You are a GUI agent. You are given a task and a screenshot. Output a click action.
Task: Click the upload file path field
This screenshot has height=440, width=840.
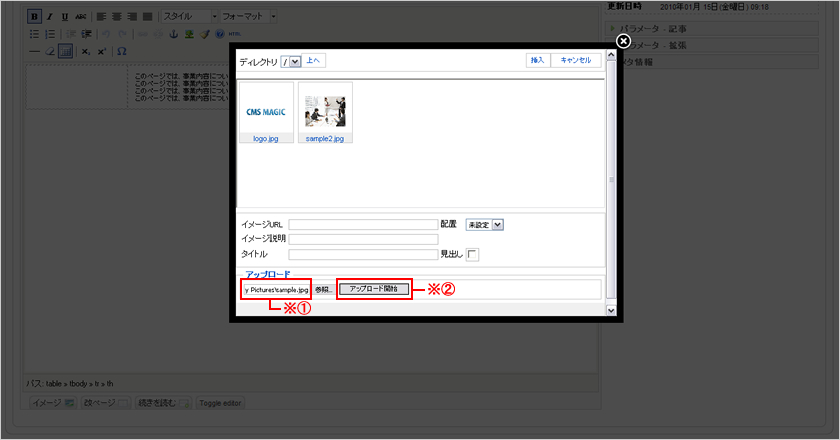(x=276, y=290)
